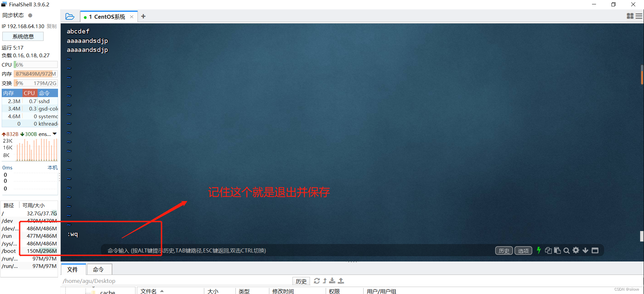Switch to the grid layout view
The height and width of the screenshot is (294, 644).
tap(630, 16)
